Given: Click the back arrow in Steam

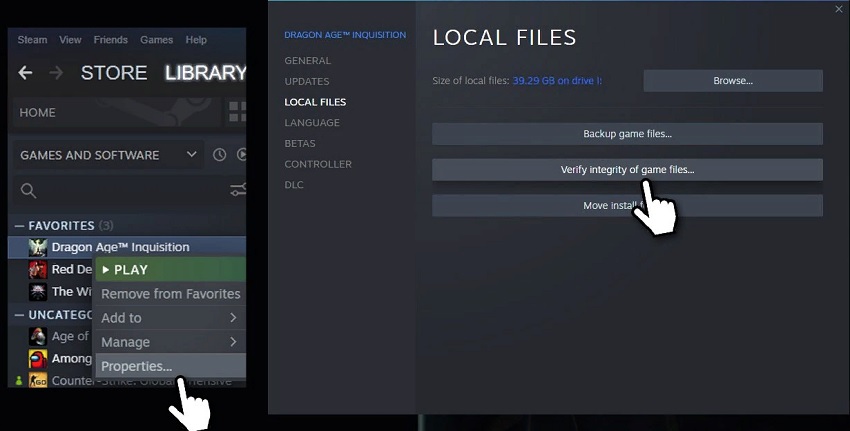Looking at the screenshot, I should click(x=25, y=72).
